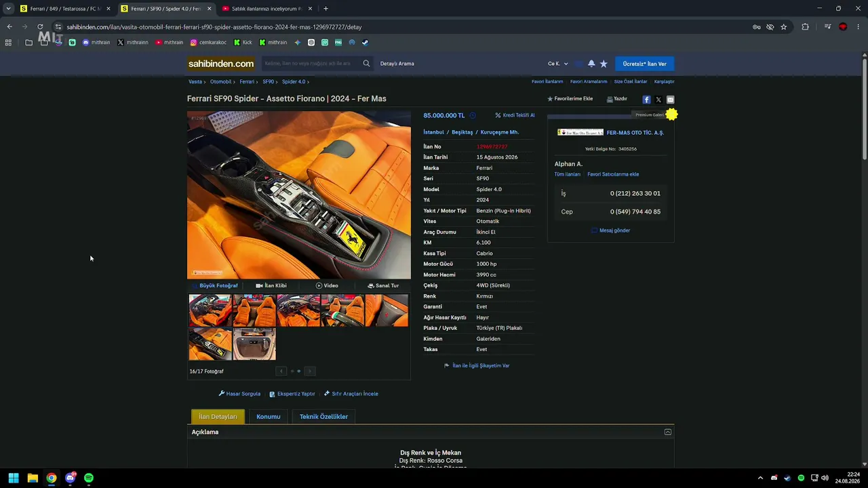Open the media control icon in Chrome toolbar
868x488 pixels.
(828, 27)
